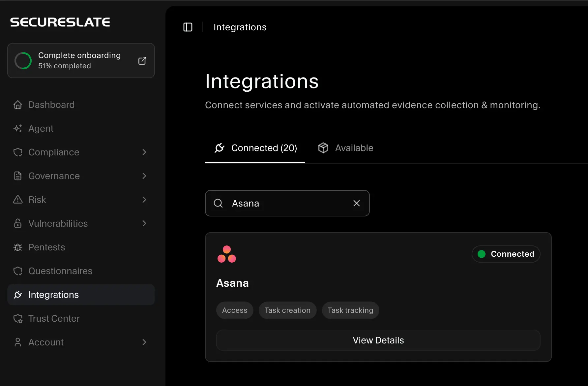Focus the integrations search field

[287, 203]
